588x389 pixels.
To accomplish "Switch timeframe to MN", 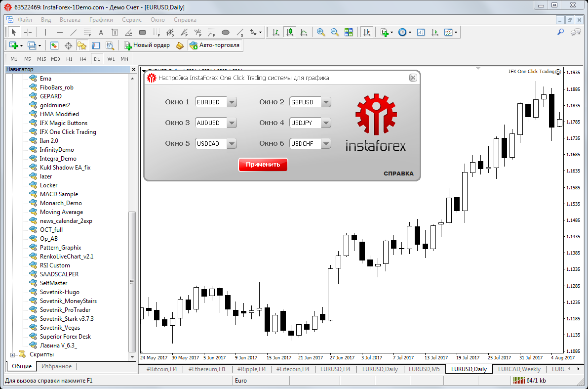I will [x=124, y=59].
